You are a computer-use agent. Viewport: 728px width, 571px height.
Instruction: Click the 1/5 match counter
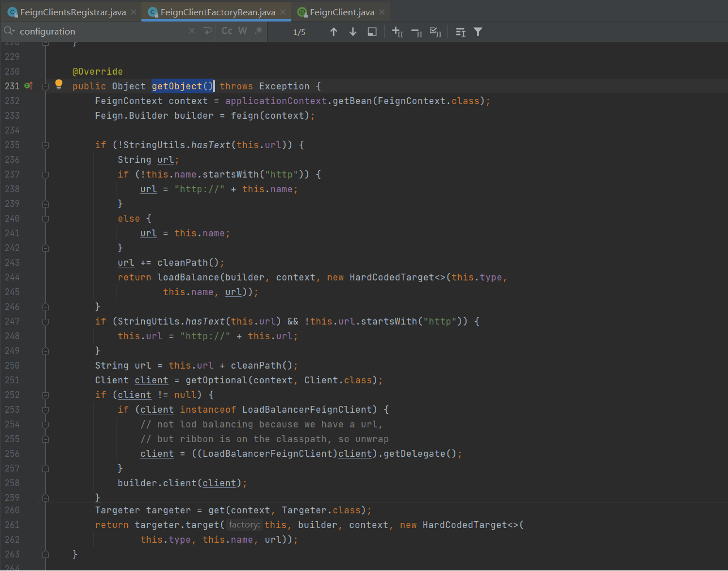click(299, 32)
